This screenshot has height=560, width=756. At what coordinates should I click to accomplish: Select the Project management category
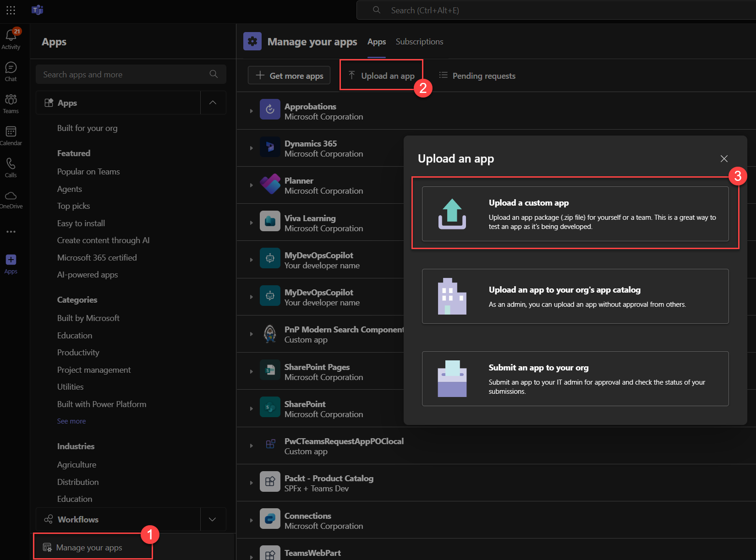pos(94,370)
